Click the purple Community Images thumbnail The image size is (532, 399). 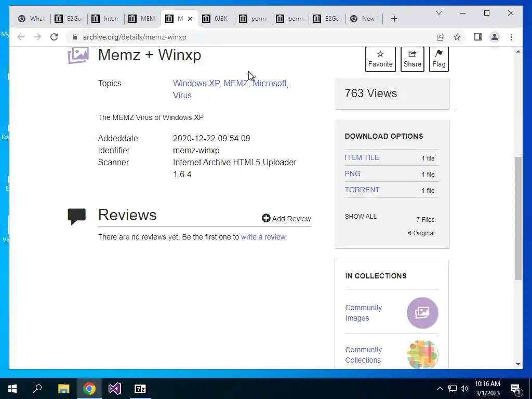tap(422, 313)
